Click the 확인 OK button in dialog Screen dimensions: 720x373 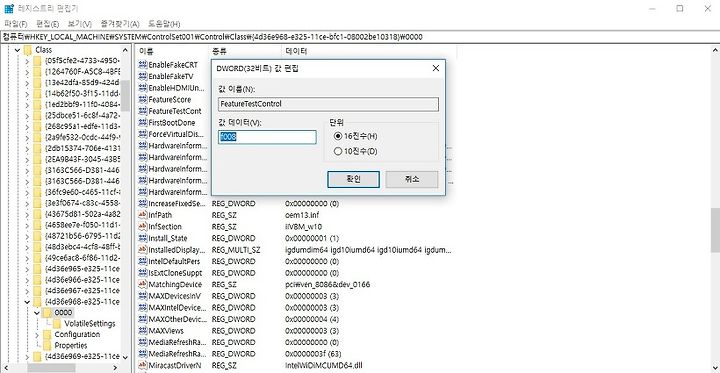pyautogui.click(x=353, y=179)
